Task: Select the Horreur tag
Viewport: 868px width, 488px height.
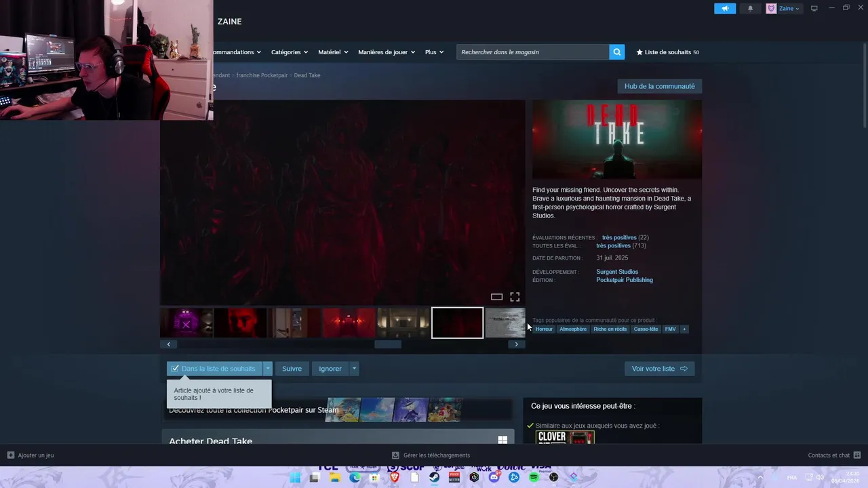Action: coord(544,329)
